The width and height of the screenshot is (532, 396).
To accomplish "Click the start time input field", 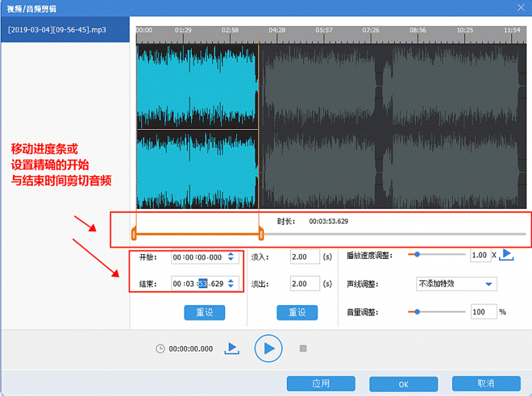I will (x=205, y=258).
